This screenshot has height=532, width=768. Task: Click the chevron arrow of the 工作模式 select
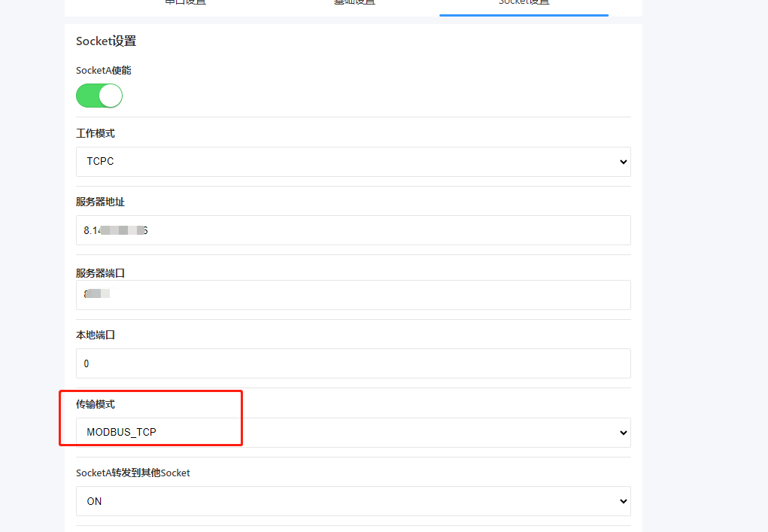(622, 162)
